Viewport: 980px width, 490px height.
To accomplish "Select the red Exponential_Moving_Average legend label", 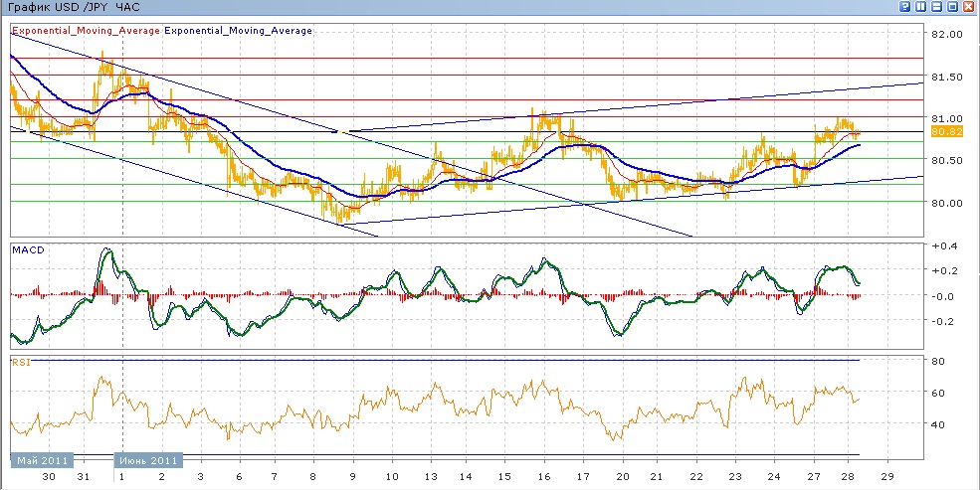I will coord(86,30).
